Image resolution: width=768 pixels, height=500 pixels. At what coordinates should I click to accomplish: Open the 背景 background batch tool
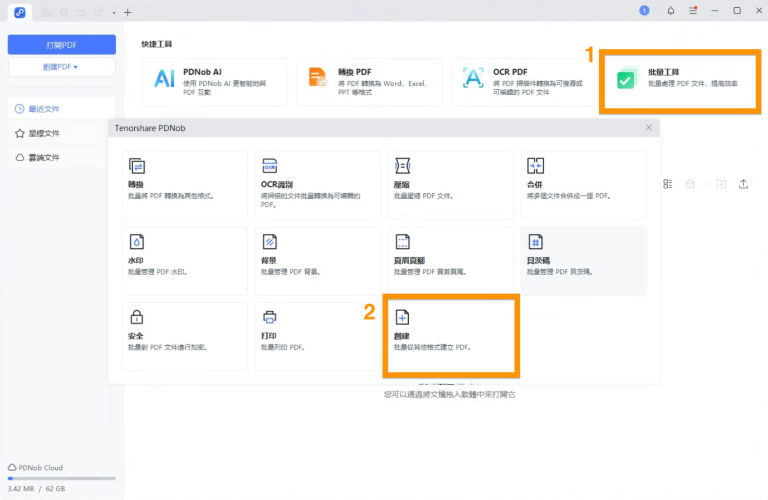(x=317, y=261)
